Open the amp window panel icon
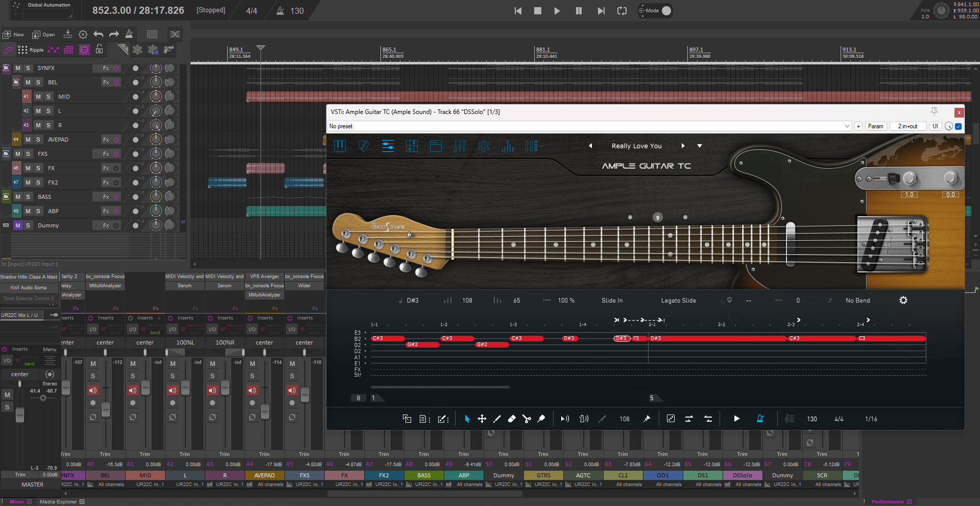The height and width of the screenshot is (506, 980). point(436,146)
